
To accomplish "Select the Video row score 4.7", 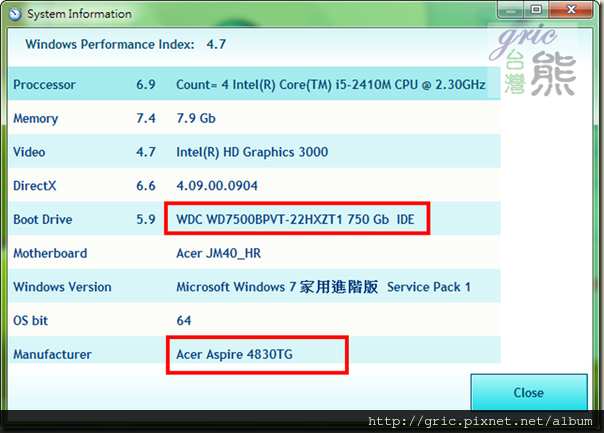I will (x=146, y=152).
